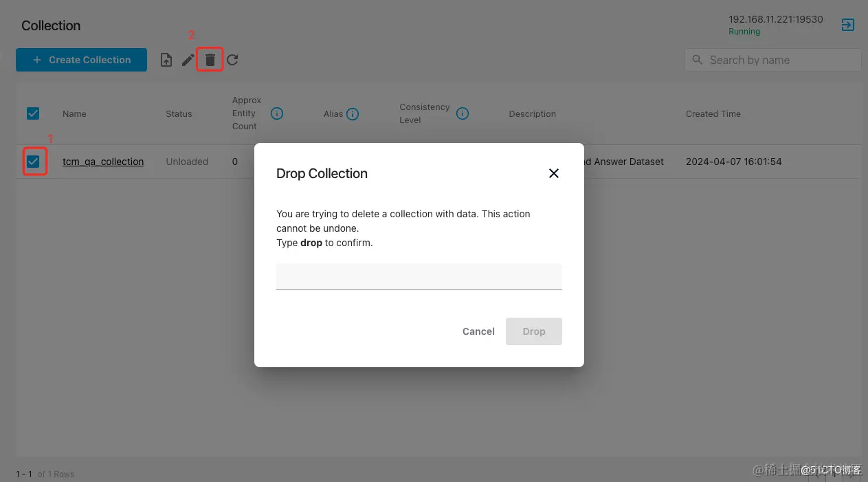The width and height of the screenshot is (868, 482).
Task: Click the Alias info icon
Action: 353,114
